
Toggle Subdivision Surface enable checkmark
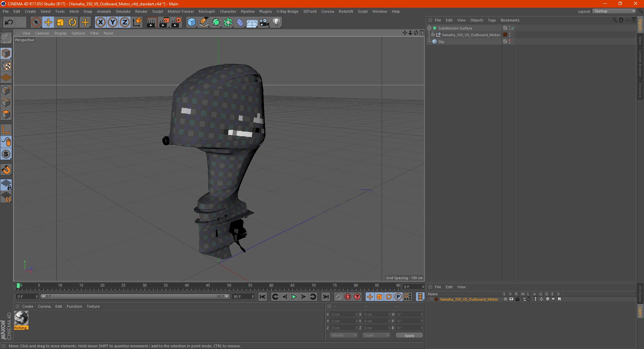coord(513,28)
